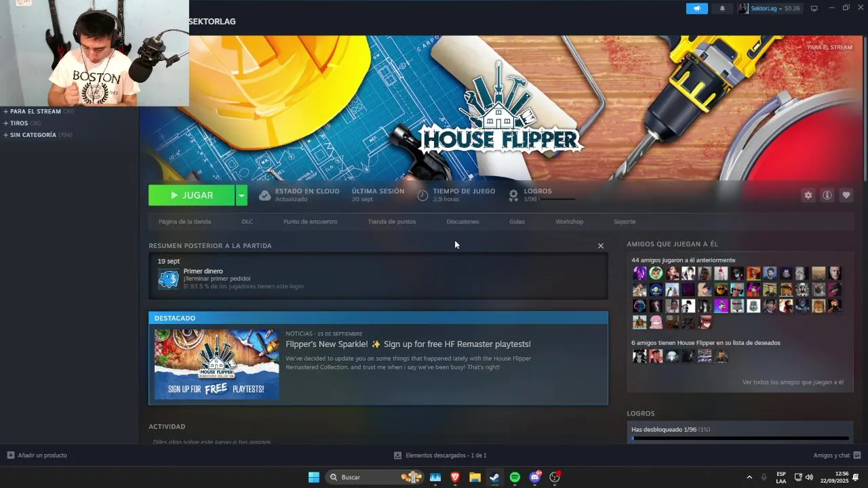Open volume control in system tray
This screenshot has height=488, width=868.
[x=809, y=477]
